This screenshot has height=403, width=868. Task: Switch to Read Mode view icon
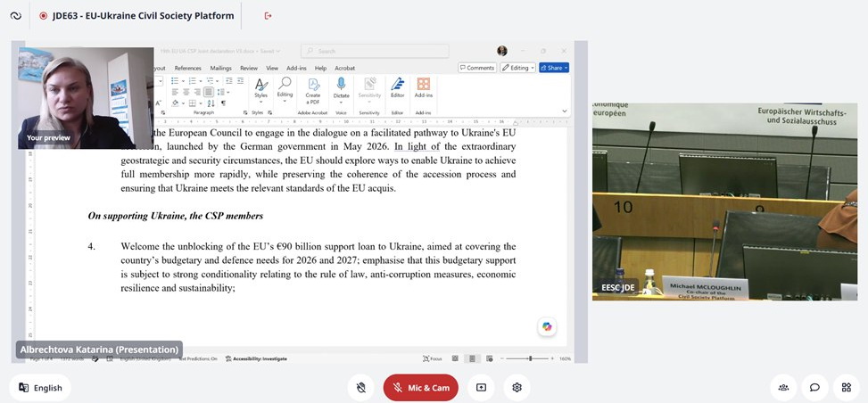pyautogui.click(x=455, y=358)
